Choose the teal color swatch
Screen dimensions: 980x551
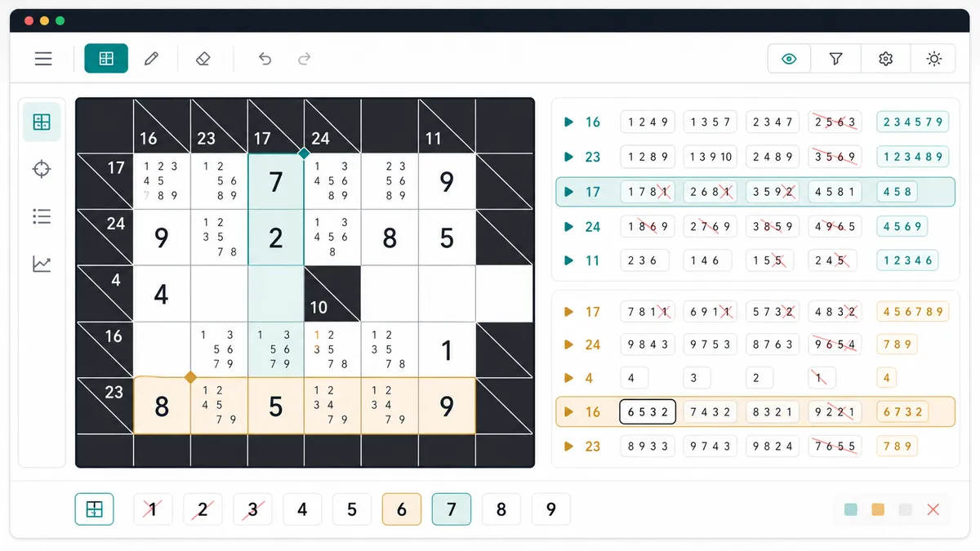(x=851, y=509)
